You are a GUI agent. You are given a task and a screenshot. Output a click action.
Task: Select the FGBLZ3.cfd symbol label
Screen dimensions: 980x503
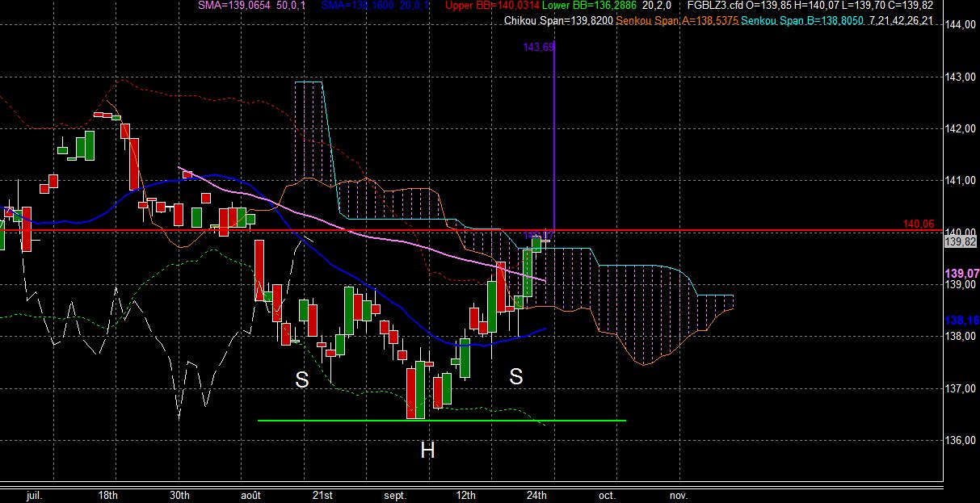(x=715, y=6)
